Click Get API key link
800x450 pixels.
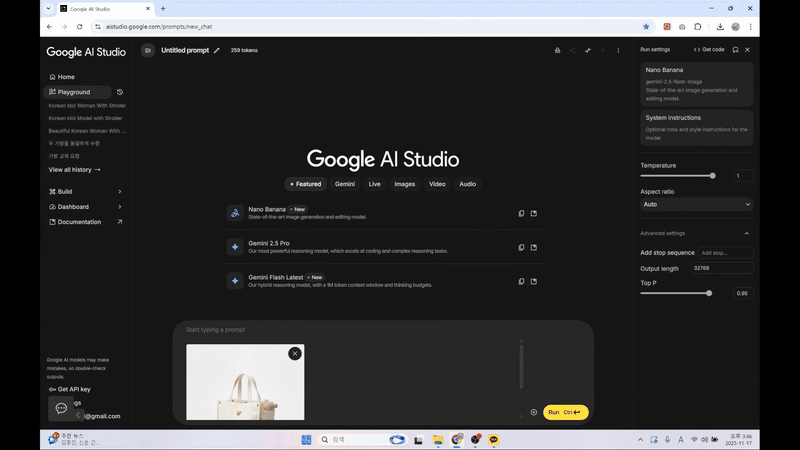click(70, 389)
